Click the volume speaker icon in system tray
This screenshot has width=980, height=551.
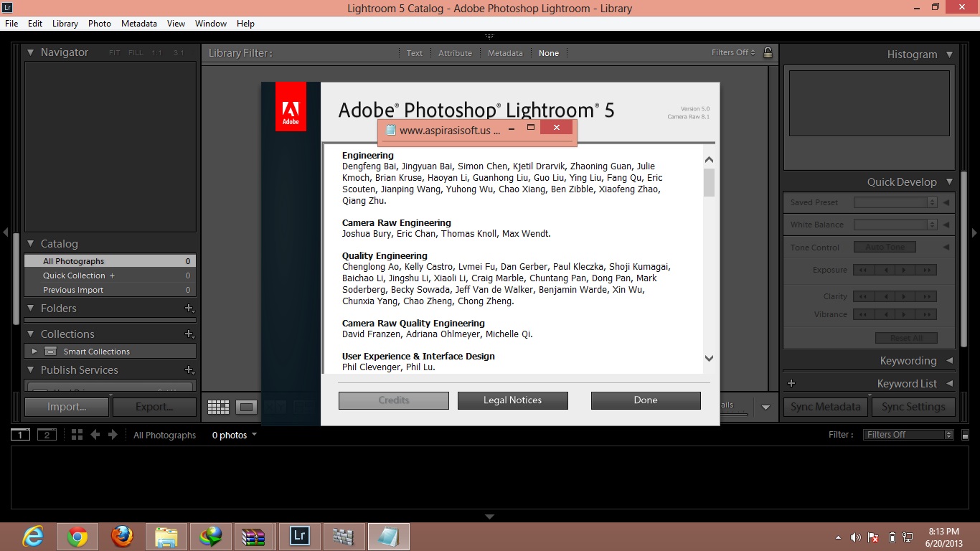(855, 537)
